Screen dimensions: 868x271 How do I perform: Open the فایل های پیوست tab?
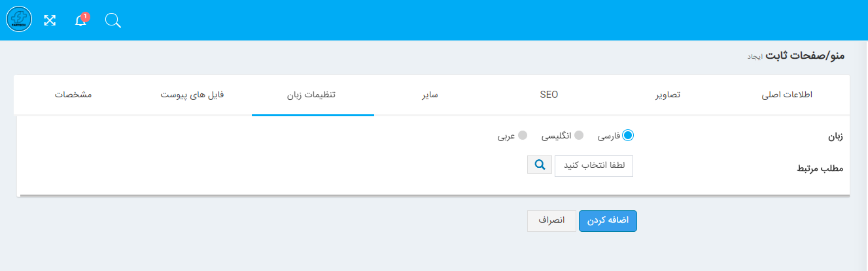tap(192, 95)
